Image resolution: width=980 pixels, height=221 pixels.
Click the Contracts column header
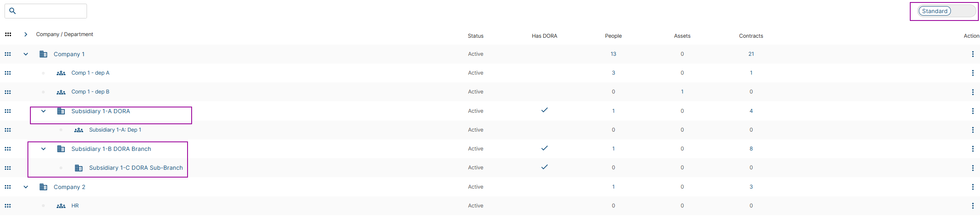tap(751, 36)
